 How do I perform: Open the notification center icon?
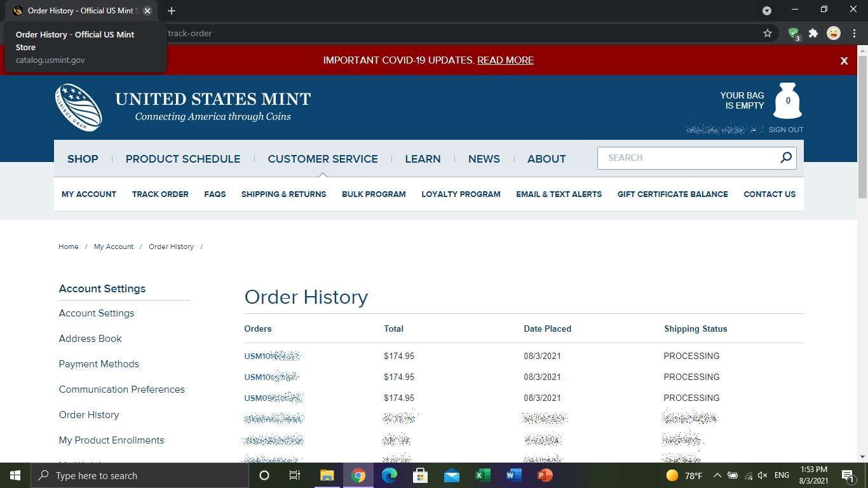click(x=847, y=475)
